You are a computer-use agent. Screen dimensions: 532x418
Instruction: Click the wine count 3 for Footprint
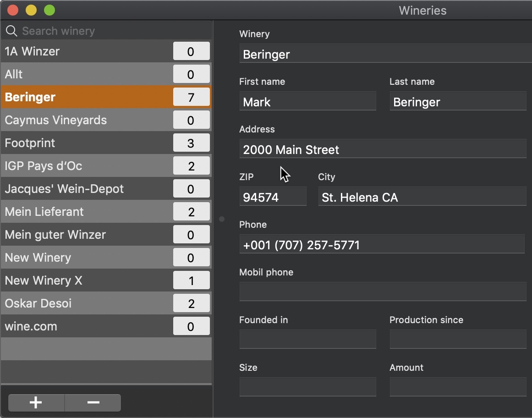tap(192, 143)
